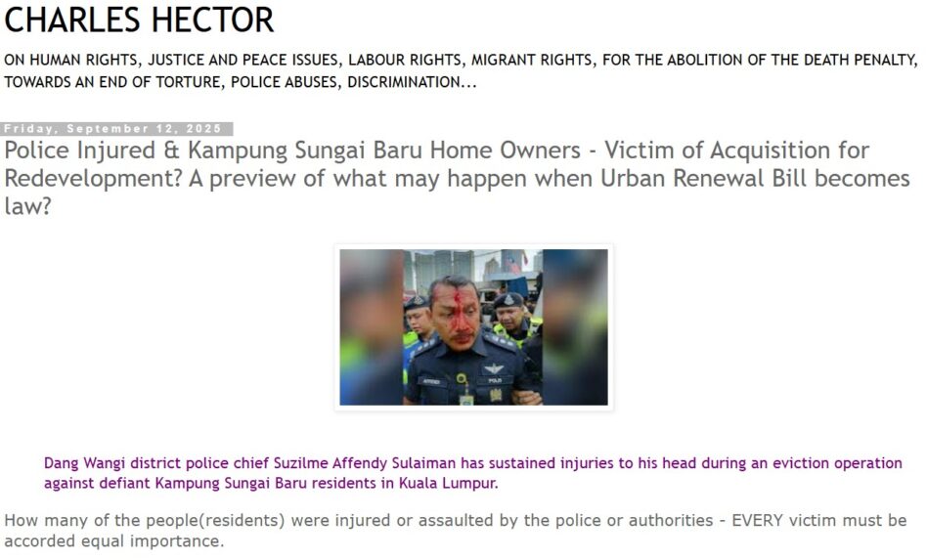Click the purple Dang Wangi police chief quote
The height and width of the screenshot is (560, 927).
coord(473,473)
